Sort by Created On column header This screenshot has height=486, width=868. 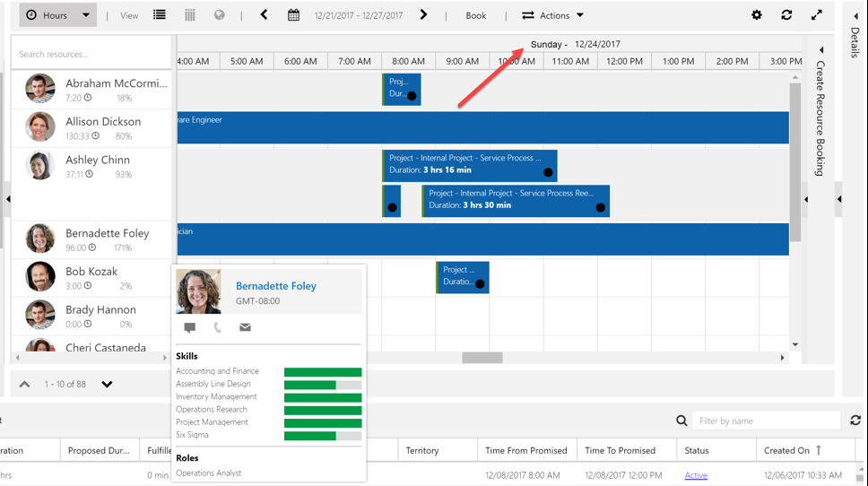786,450
